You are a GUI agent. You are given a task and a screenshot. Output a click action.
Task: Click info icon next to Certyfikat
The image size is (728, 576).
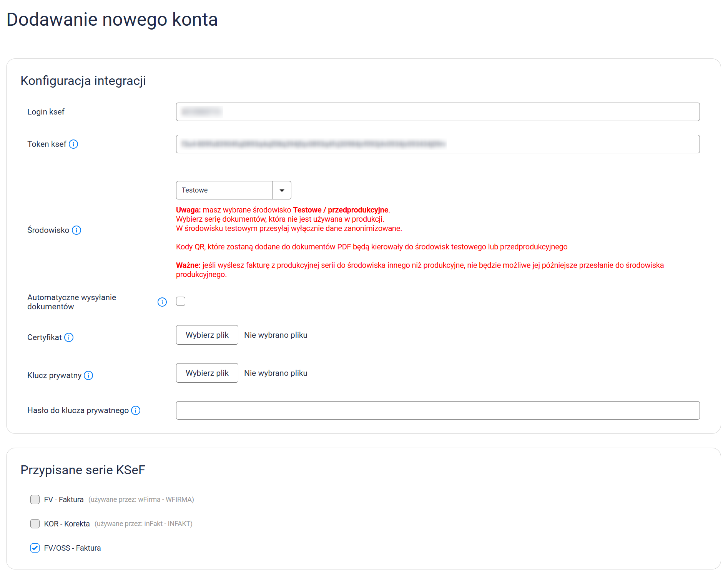point(69,337)
